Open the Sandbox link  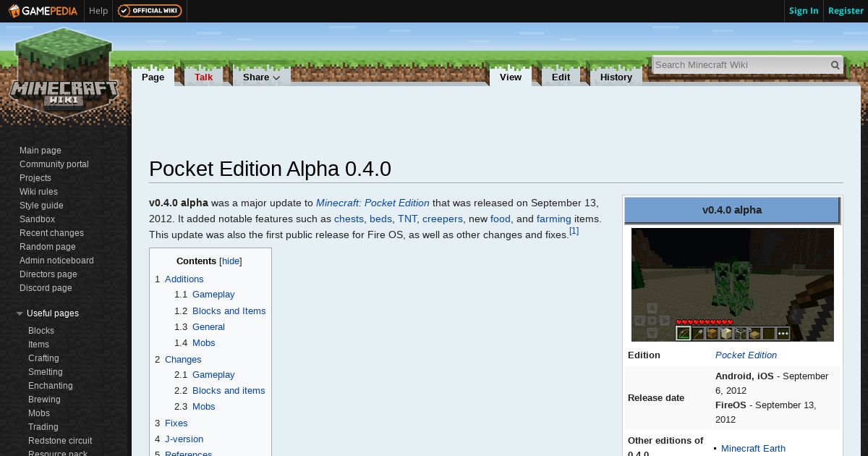[x=37, y=219]
